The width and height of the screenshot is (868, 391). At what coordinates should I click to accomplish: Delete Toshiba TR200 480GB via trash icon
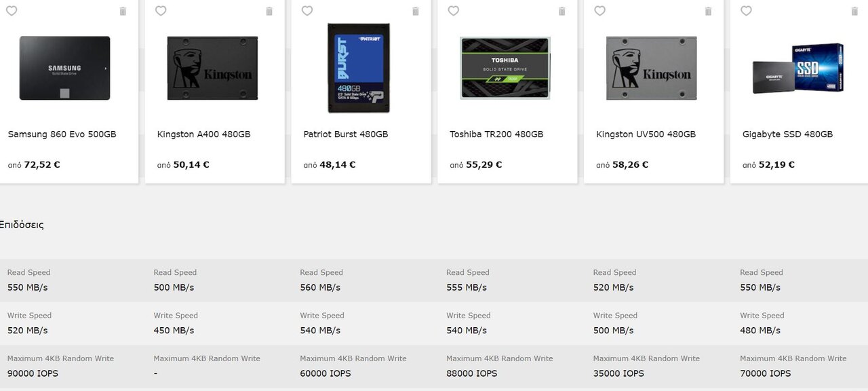tap(562, 12)
